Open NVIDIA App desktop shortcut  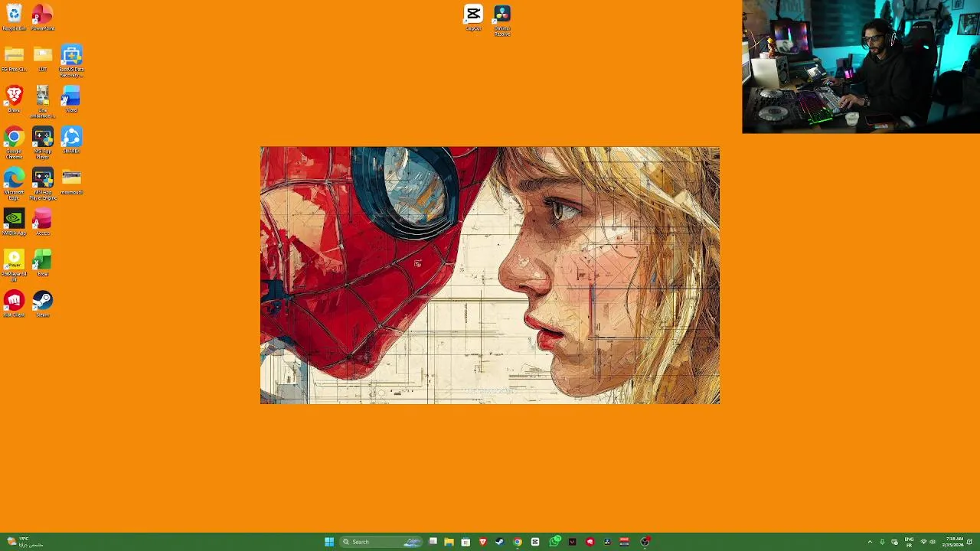pos(14,223)
